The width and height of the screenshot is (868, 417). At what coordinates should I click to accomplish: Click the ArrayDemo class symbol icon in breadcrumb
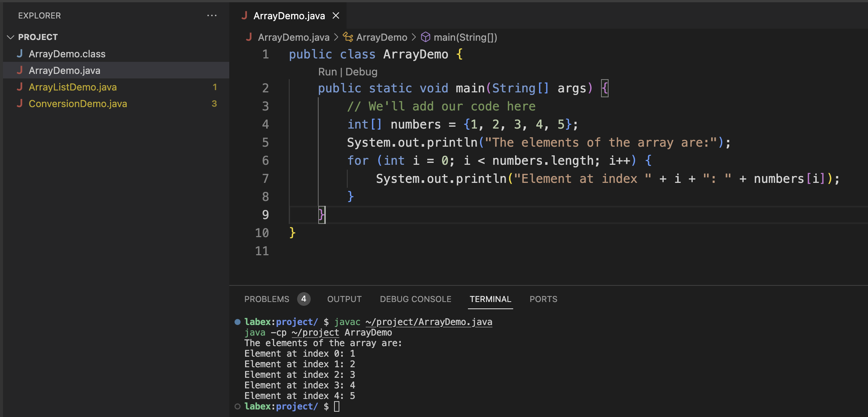point(348,37)
